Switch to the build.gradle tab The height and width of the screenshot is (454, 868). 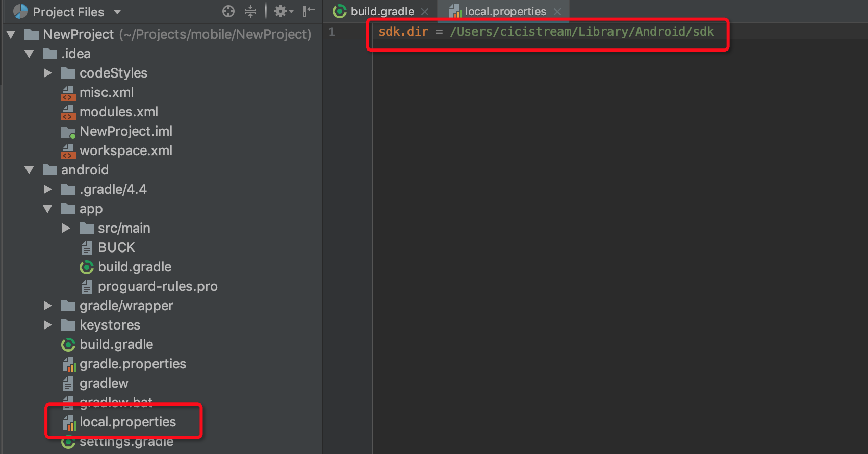pos(381,11)
